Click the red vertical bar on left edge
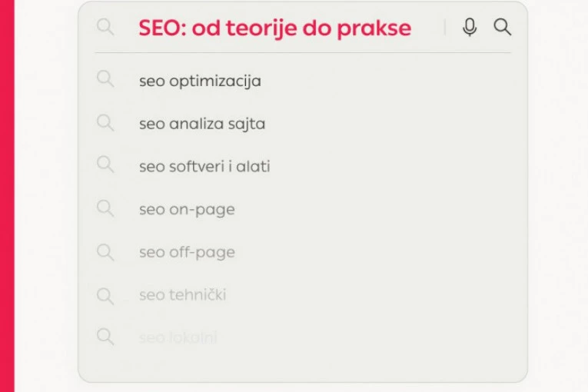The image size is (588, 392). pyautogui.click(x=7, y=196)
